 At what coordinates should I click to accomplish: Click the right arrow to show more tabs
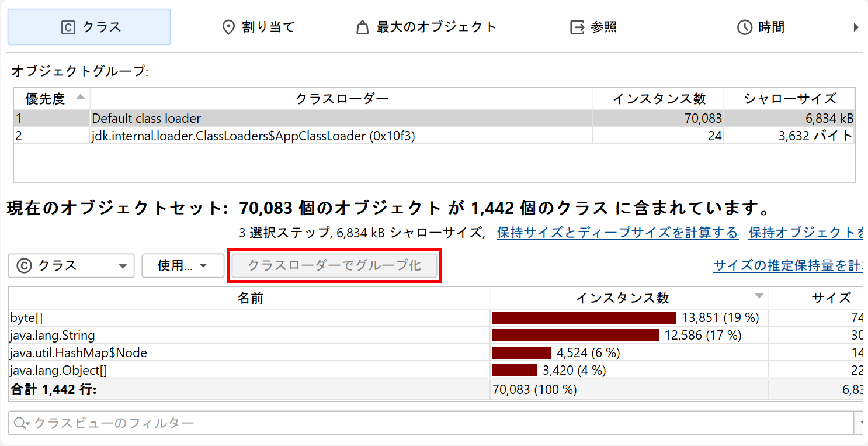[x=856, y=27]
